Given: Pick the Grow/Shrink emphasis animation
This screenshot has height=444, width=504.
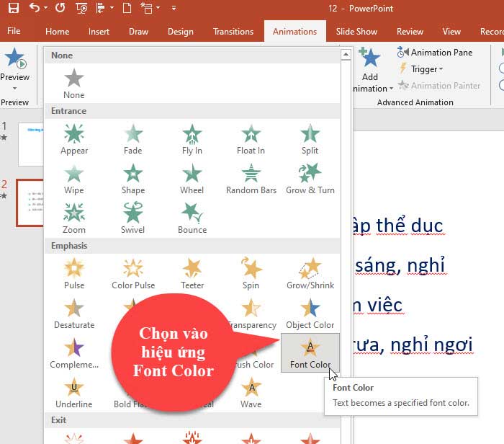Looking at the screenshot, I should click(x=310, y=273).
